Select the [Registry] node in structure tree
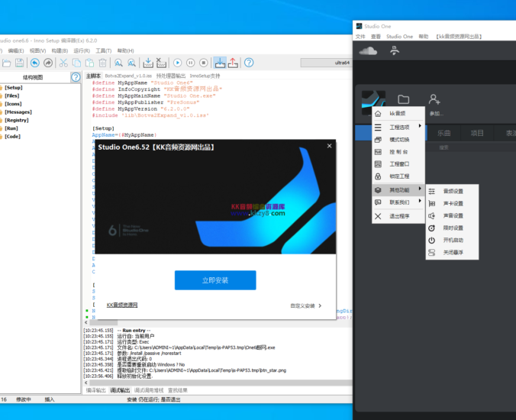Image resolution: width=516 pixels, height=420 pixels. click(x=17, y=120)
